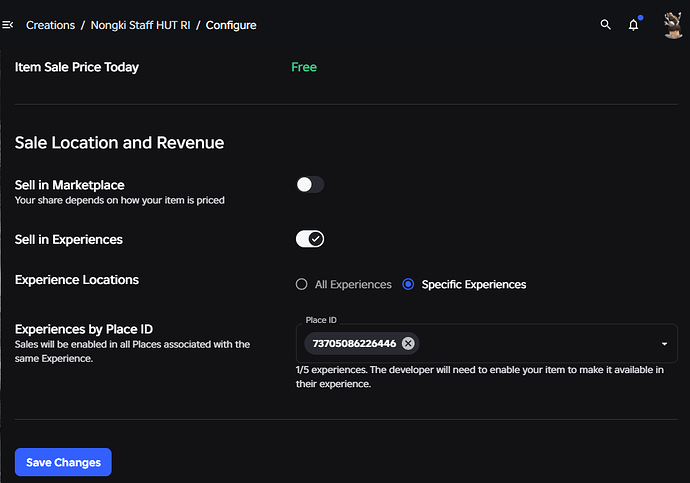Image resolution: width=690 pixels, height=483 pixels.
Task: Click the 1/5 experiences helper text
Action: coord(480,377)
